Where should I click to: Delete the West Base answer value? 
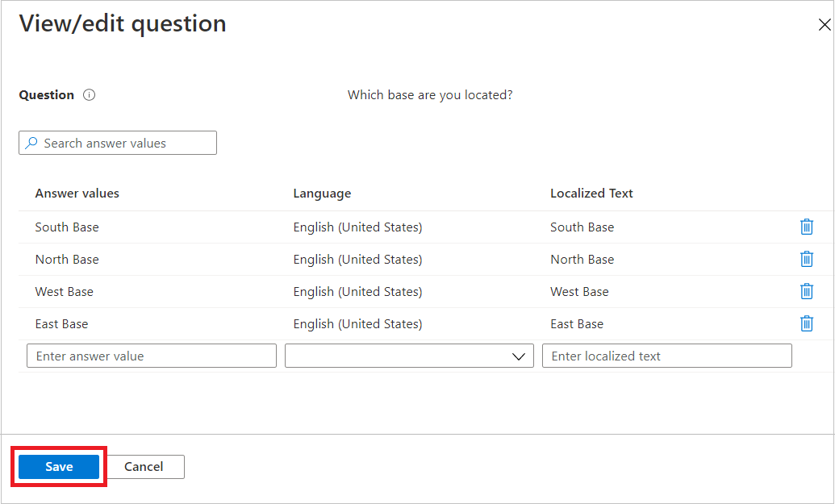[x=807, y=291]
